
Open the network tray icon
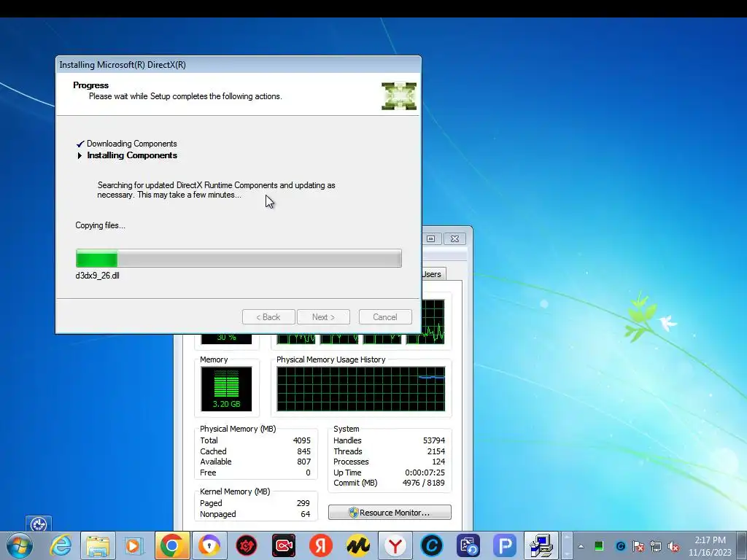click(656, 546)
